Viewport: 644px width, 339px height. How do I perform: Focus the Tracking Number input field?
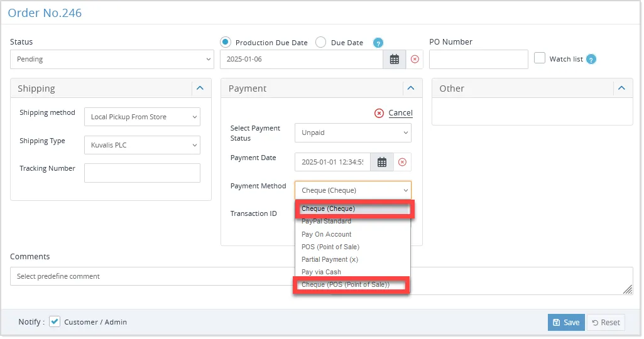(142, 173)
